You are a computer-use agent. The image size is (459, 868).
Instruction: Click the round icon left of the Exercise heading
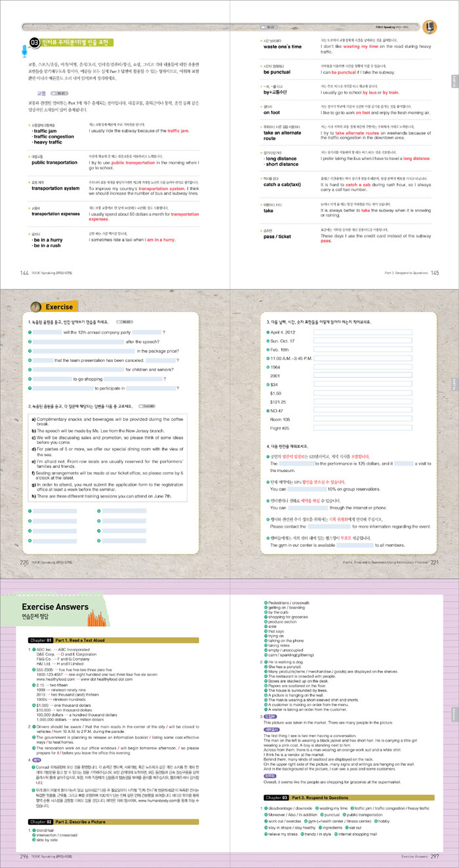(x=35, y=307)
